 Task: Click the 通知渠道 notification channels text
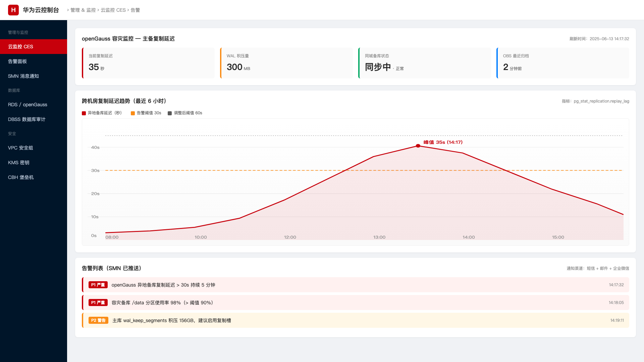[x=598, y=268]
